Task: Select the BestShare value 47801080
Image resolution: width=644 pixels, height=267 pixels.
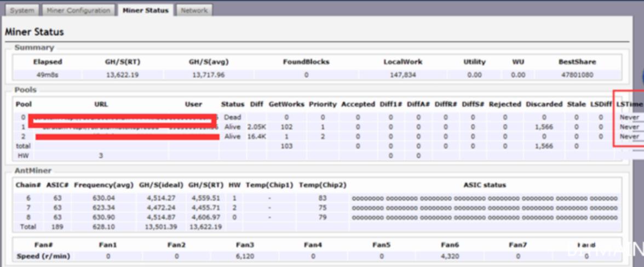Action: point(577,75)
